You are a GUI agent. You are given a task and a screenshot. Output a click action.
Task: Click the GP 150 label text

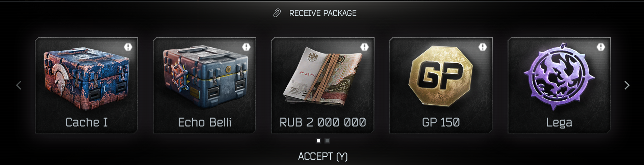(441, 122)
